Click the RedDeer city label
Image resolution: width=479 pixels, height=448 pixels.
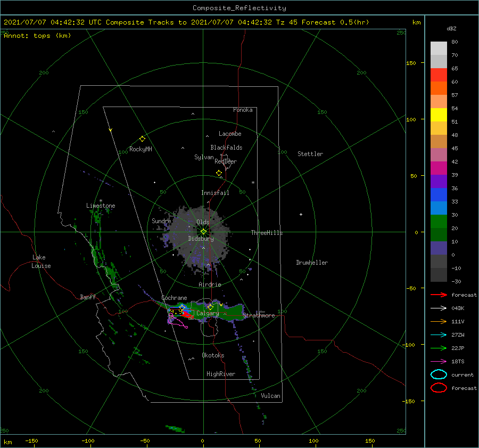226,161
